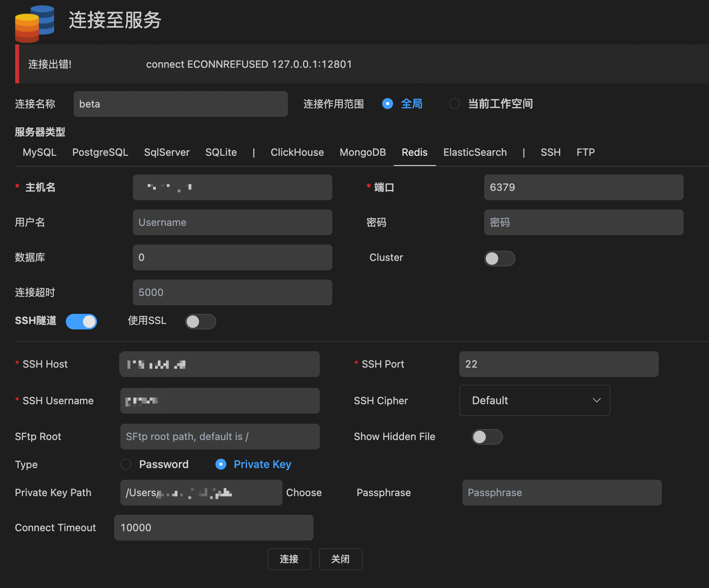The width and height of the screenshot is (709, 588).
Task: Open the FTP connection tab
Action: click(x=586, y=152)
